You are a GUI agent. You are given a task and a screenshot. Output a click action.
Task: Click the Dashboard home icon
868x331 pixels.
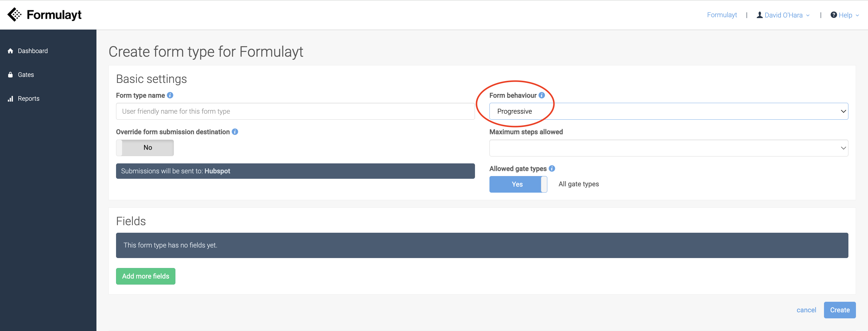coord(11,51)
